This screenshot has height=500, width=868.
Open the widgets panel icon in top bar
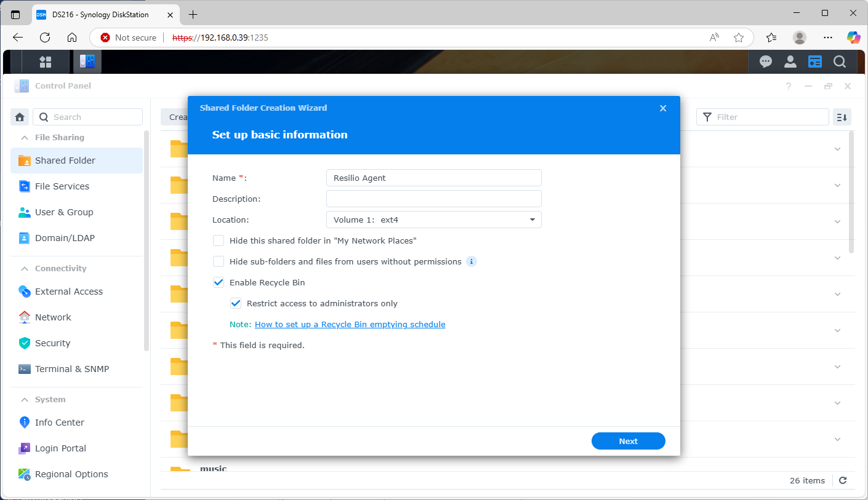pyautogui.click(x=815, y=62)
